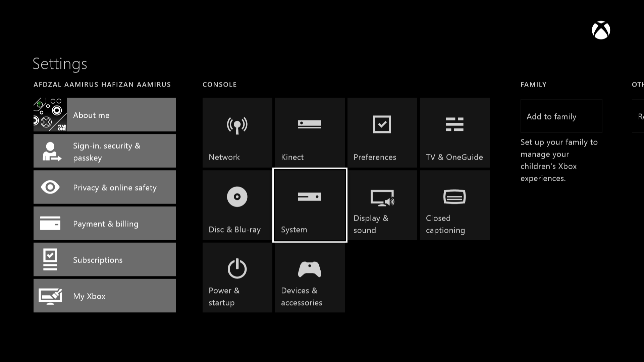Open My Xbox settings section

104,296
